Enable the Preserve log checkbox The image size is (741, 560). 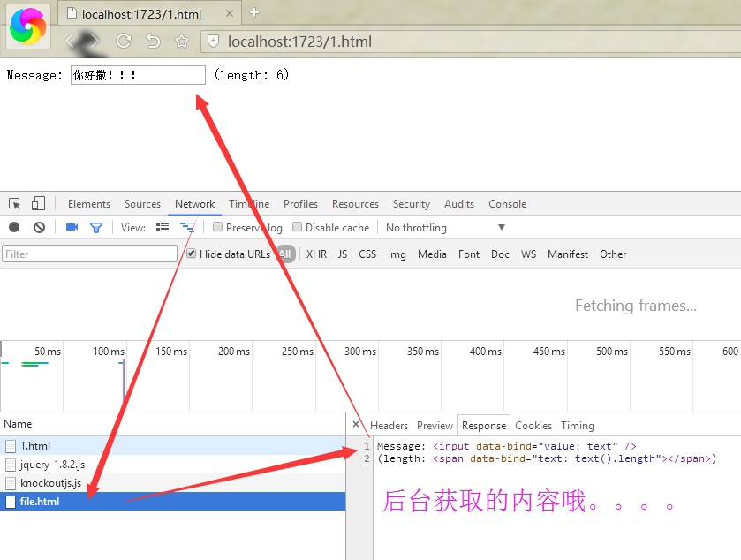click(x=217, y=227)
